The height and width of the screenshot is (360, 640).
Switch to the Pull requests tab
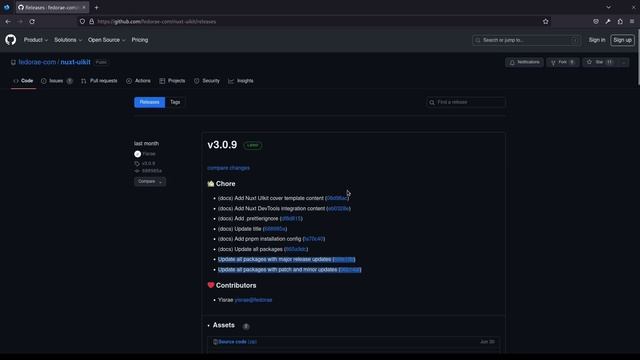point(99,81)
